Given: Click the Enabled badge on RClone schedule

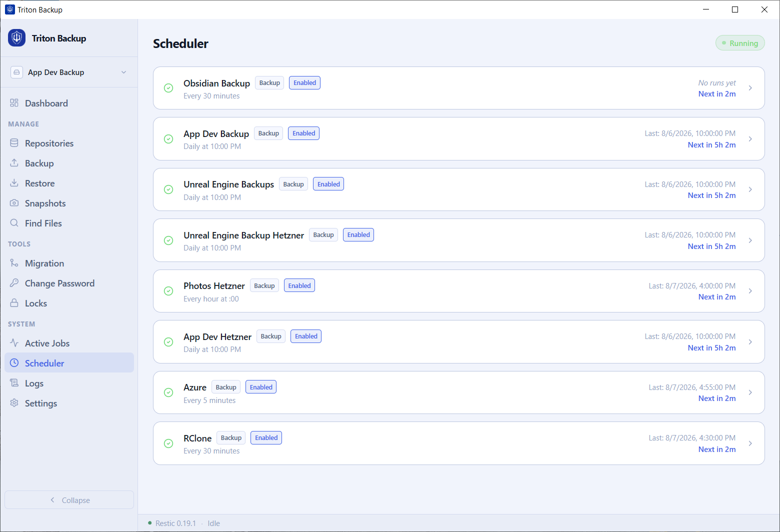Looking at the screenshot, I should tap(266, 438).
